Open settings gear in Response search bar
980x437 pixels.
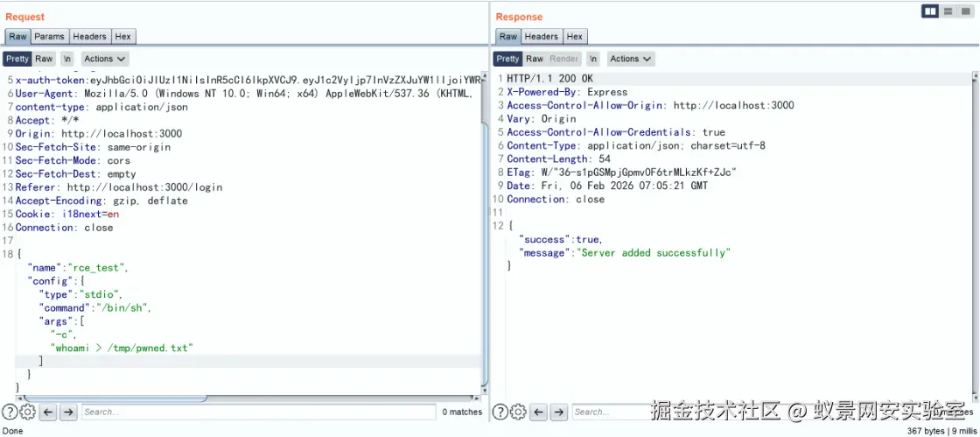518,412
